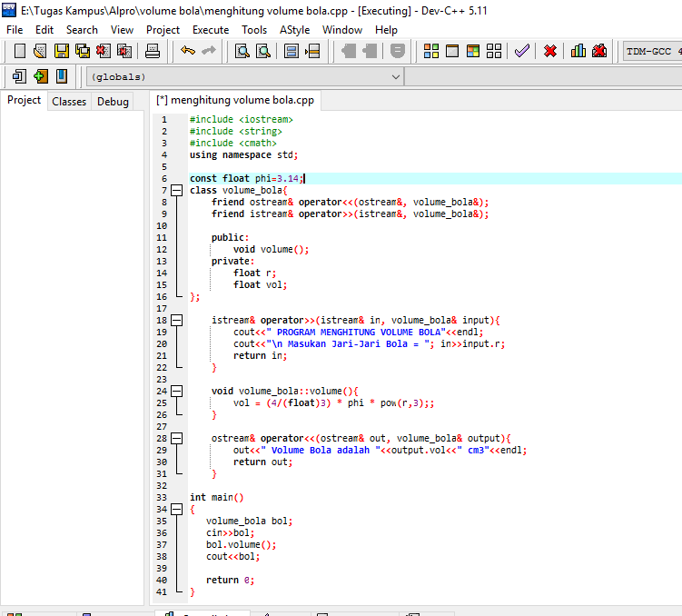This screenshot has width=682, height=616.
Task: Collapse the operator<< function fold at line 28
Action: pos(176,438)
